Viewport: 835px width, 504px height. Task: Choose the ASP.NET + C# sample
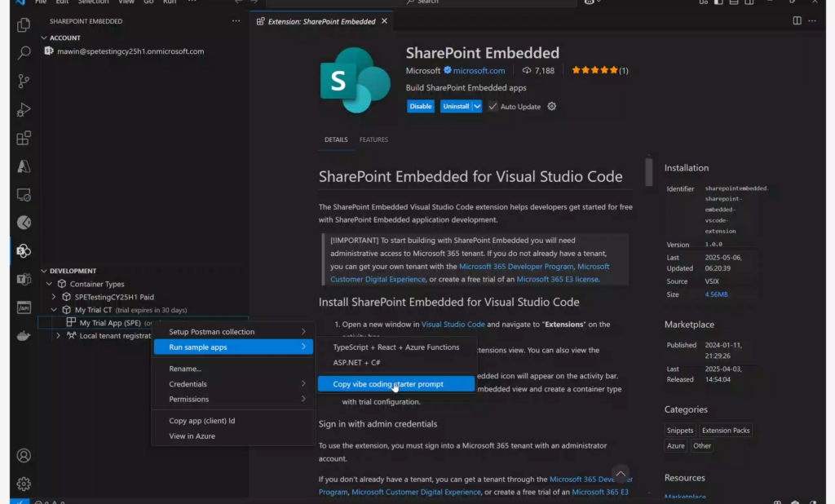pyautogui.click(x=396, y=362)
